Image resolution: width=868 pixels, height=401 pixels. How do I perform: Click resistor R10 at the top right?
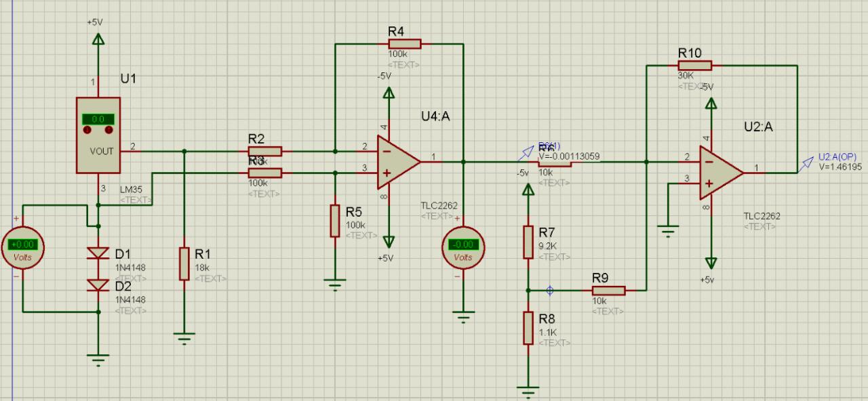click(x=694, y=65)
